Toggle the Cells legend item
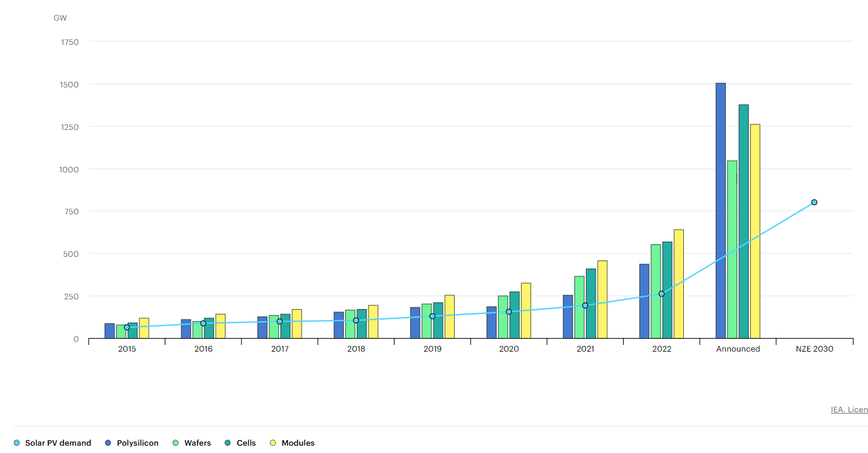 pyautogui.click(x=239, y=443)
